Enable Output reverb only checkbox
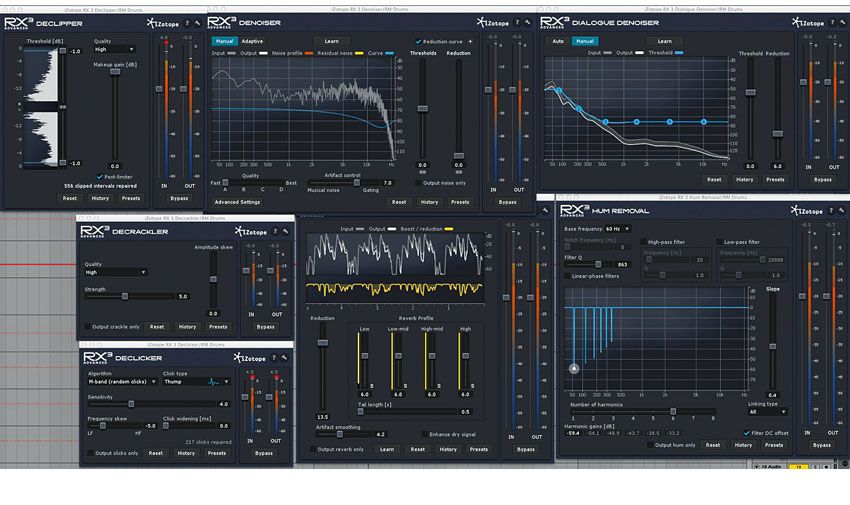Screen dimensions: 850x505 [312, 449]
